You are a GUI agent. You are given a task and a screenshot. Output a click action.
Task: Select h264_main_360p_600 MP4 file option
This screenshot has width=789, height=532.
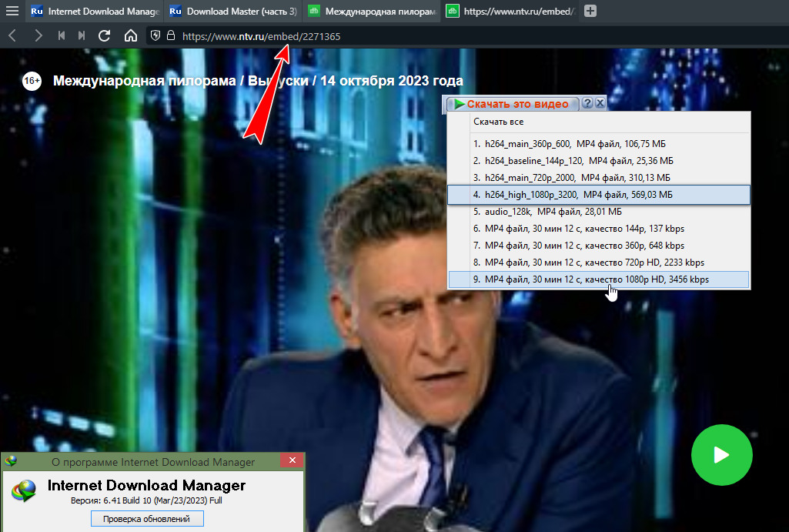point(598,144)
